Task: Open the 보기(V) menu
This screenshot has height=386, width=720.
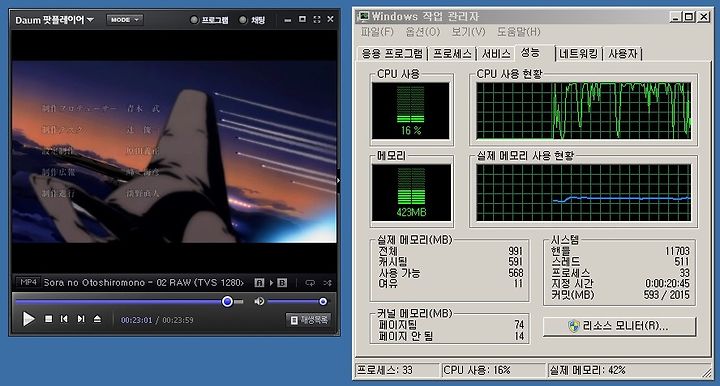Action: click(x=468, y=32)
